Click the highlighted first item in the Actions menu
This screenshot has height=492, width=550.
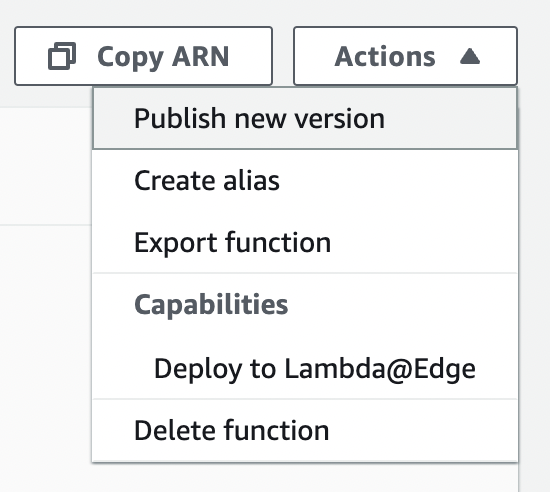click(x=305, y=119)
